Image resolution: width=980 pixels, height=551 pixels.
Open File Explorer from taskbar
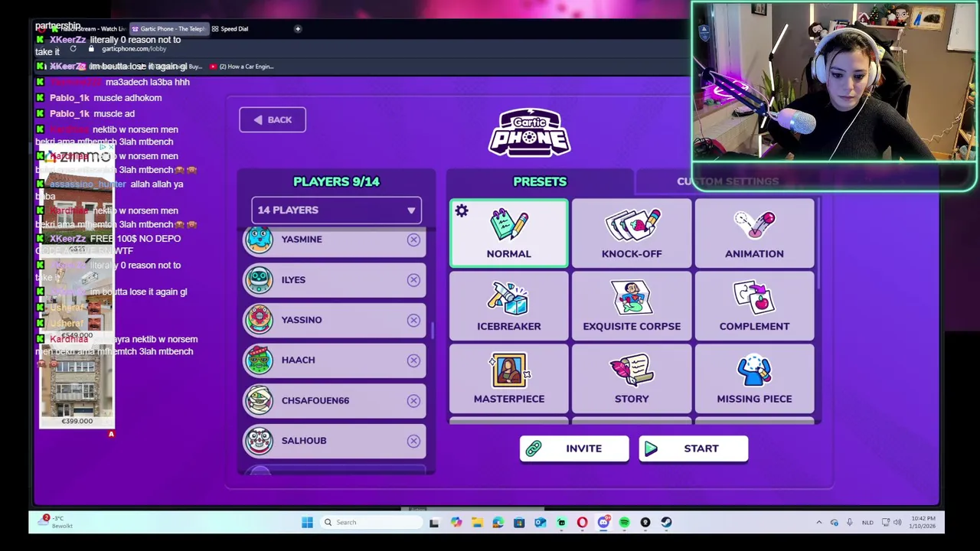(477, 523)
